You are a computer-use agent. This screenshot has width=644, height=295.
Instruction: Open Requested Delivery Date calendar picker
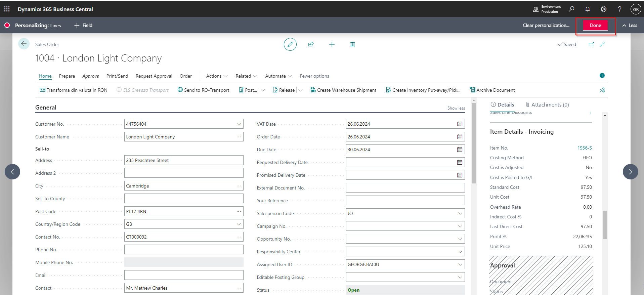[x=460, y=162]
